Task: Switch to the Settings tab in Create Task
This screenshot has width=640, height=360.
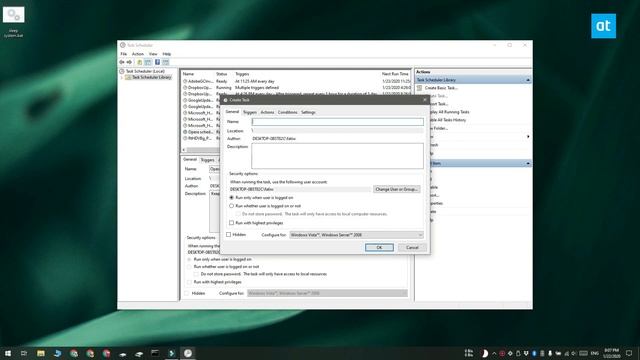Action: 308,112
